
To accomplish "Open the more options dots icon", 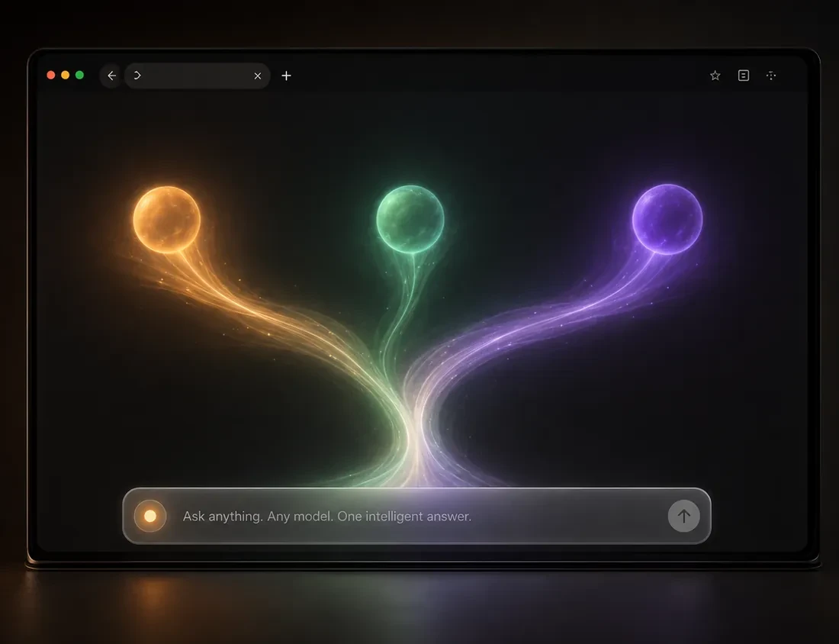I will pos(771,76).
